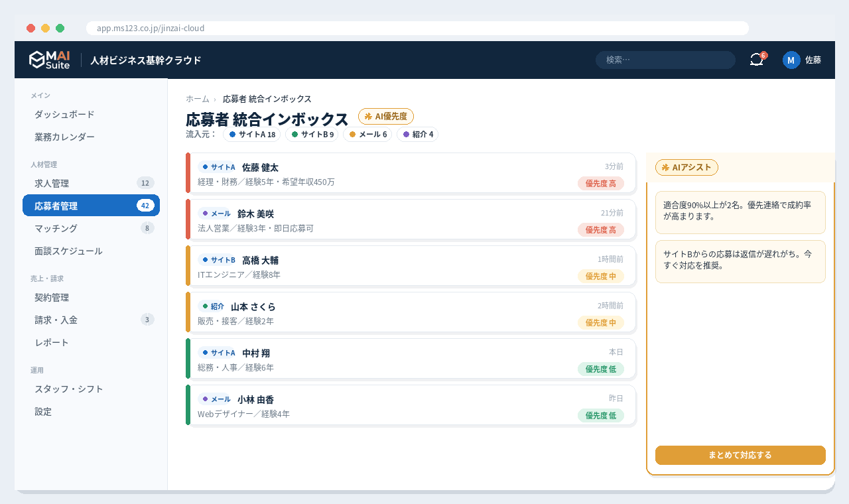Click the 3分前 timestamp on 佐藤 健太 row
Image resolution: width=849 pixels, height=504 pixels.
614,166
